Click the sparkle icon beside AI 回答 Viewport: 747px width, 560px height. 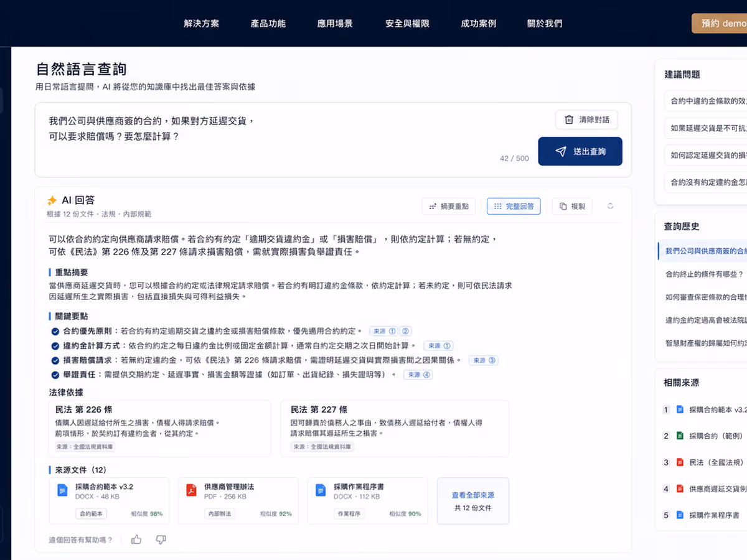click(52, 200)
